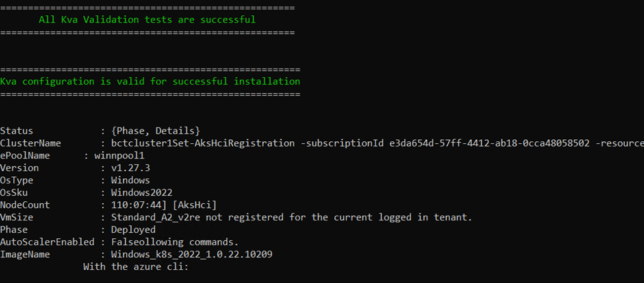644x283 pixels.
Task: Click the Version value v1.27.3
Action: (131, 168)
